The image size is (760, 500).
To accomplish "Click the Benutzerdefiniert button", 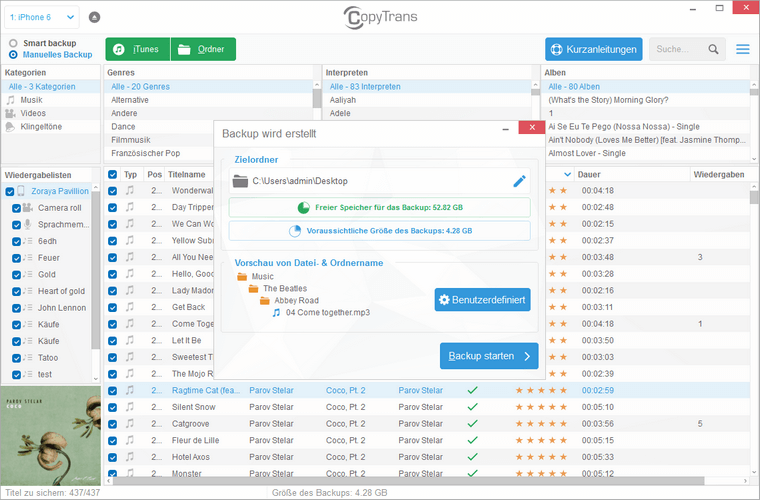I will pos(482,300).
